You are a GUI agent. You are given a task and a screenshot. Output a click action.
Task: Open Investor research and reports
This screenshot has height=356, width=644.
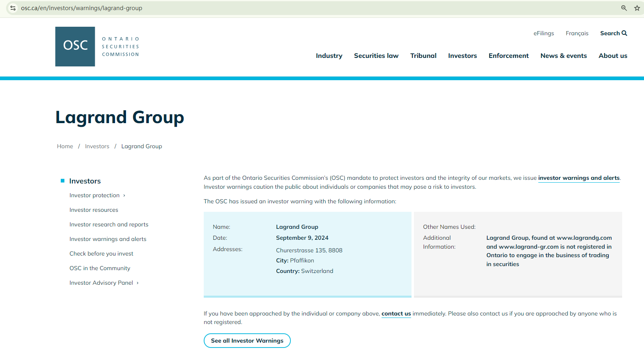(x=109, y=224)
